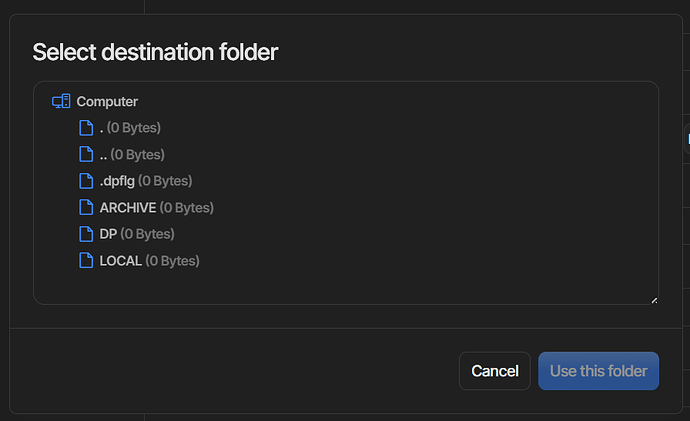690x421 pixels.
Task: Select the LOCAL folder name
Action: 121,261
